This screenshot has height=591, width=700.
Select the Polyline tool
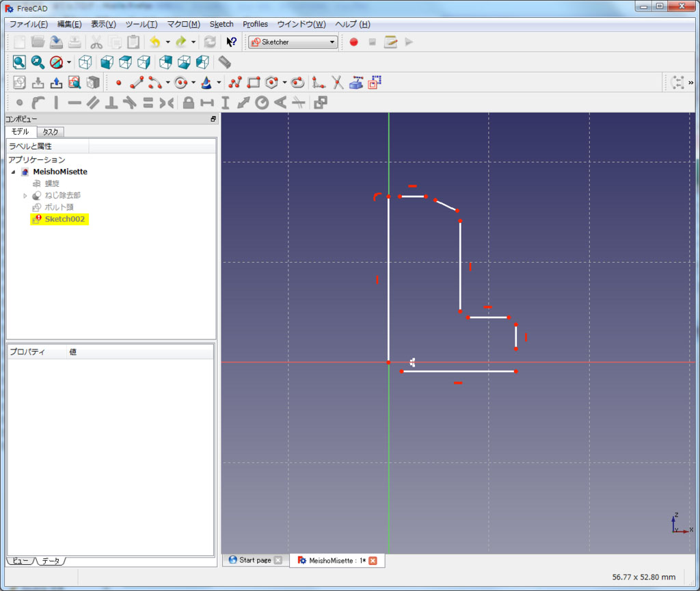pos(235,83)
